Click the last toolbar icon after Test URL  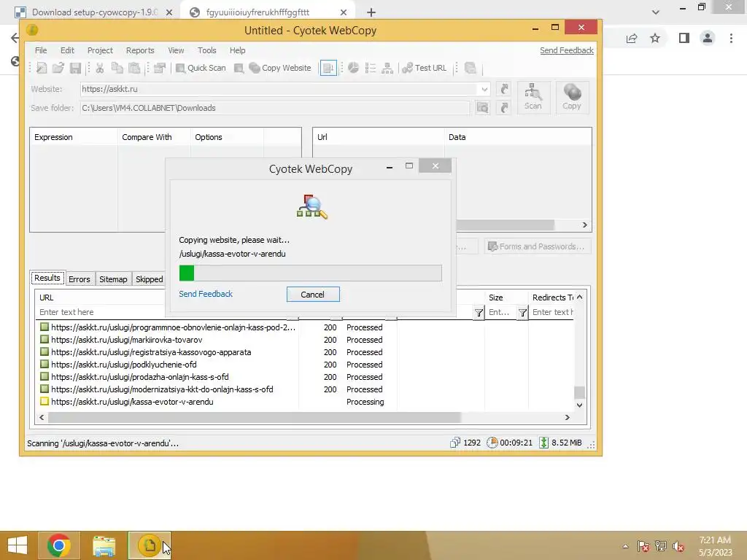click(x=471, y=68)
